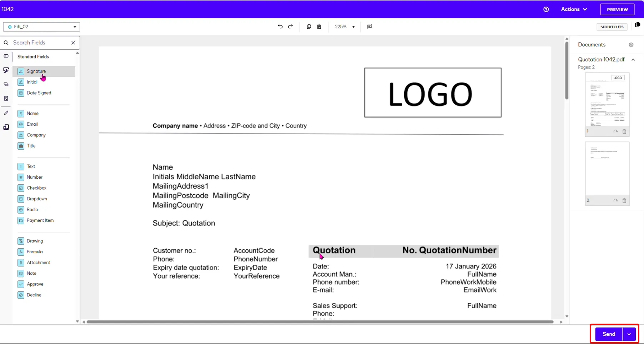Undo the last change
644x344 pixels.
tap(280, 26)
